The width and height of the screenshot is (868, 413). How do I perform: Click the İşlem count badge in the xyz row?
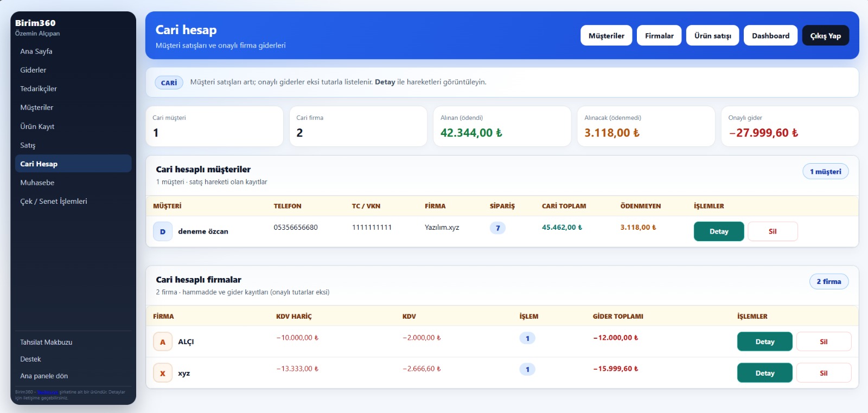(527, 370)
